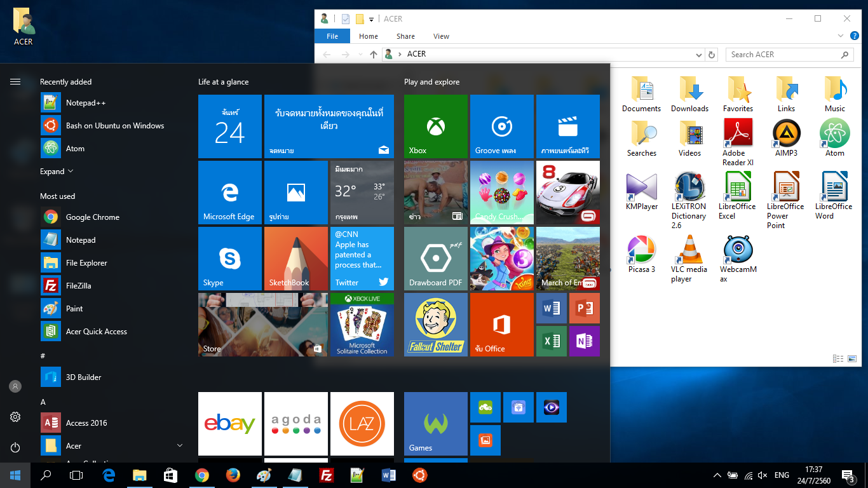Click the Up arrow in Explorer
Viewport: 868px width, 488px height.
374,55
